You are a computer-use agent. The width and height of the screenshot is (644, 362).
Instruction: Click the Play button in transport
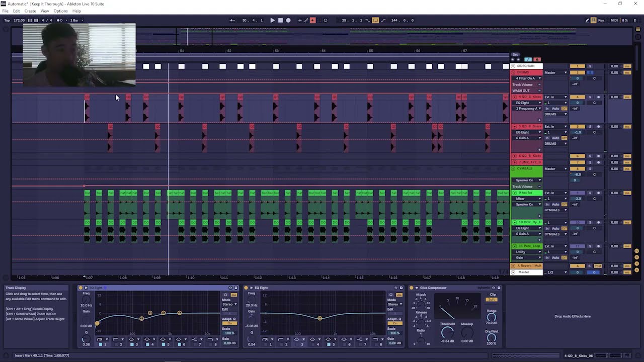pos(272,20)
